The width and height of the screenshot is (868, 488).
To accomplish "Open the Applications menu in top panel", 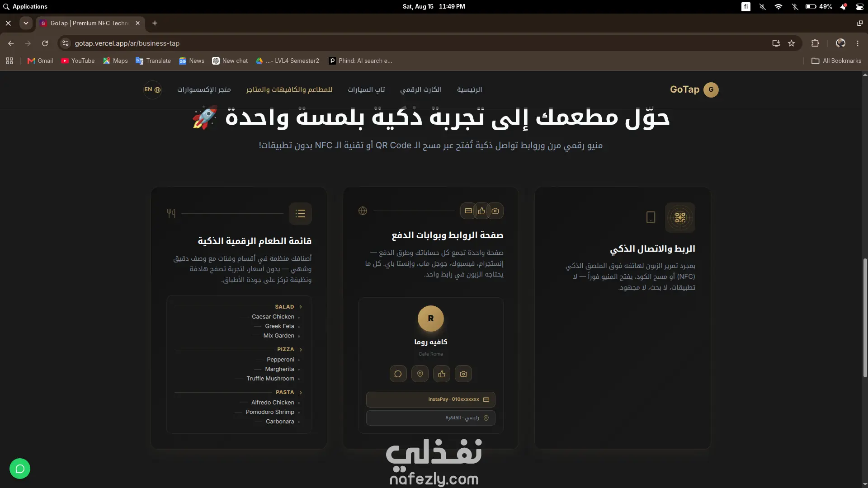I will pos(25,7).
